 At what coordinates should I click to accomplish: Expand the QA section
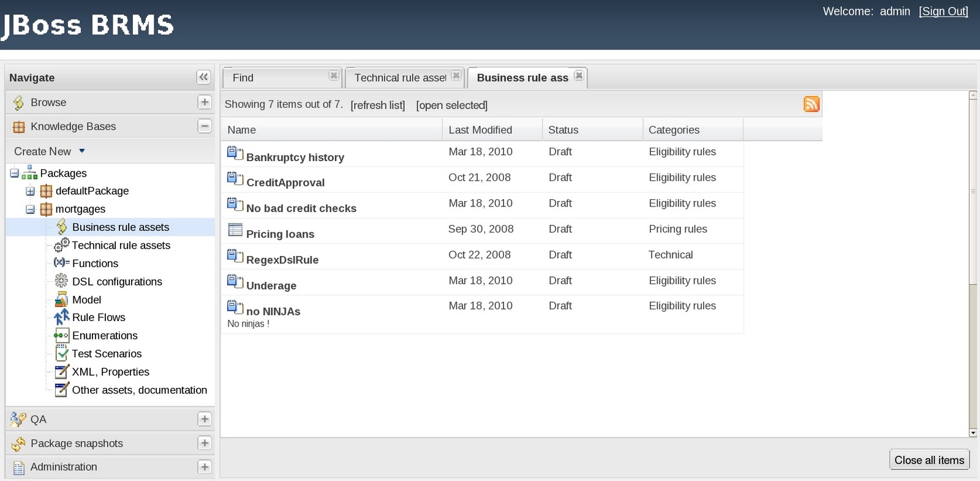point(205,419)
